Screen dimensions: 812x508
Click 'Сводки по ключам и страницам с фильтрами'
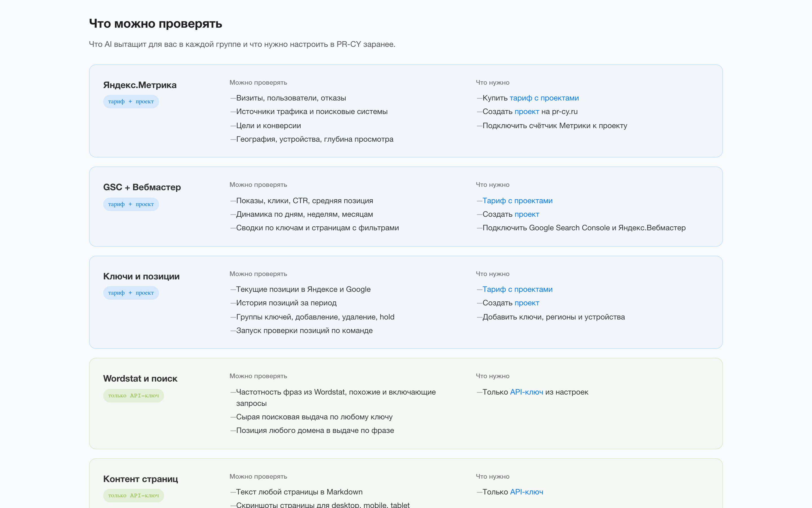coord(317,228)
